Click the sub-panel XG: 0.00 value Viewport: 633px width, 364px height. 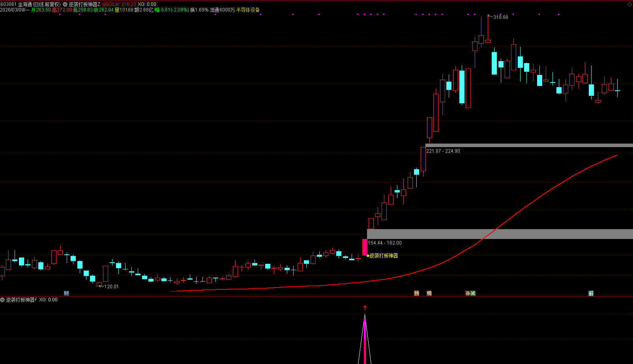[48, 300]
